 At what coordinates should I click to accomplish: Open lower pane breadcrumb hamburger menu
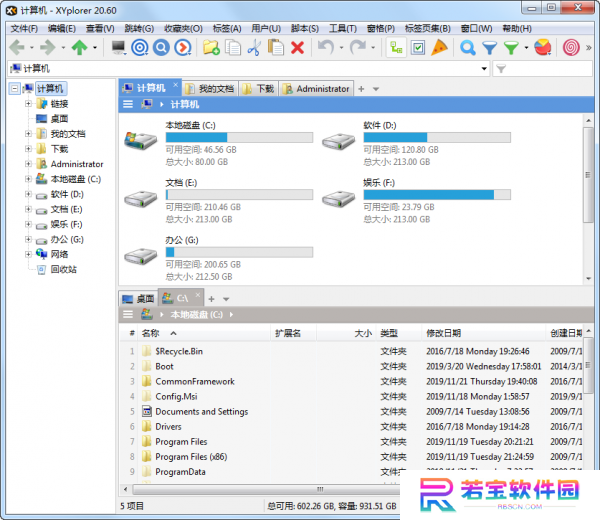[128, 315]
